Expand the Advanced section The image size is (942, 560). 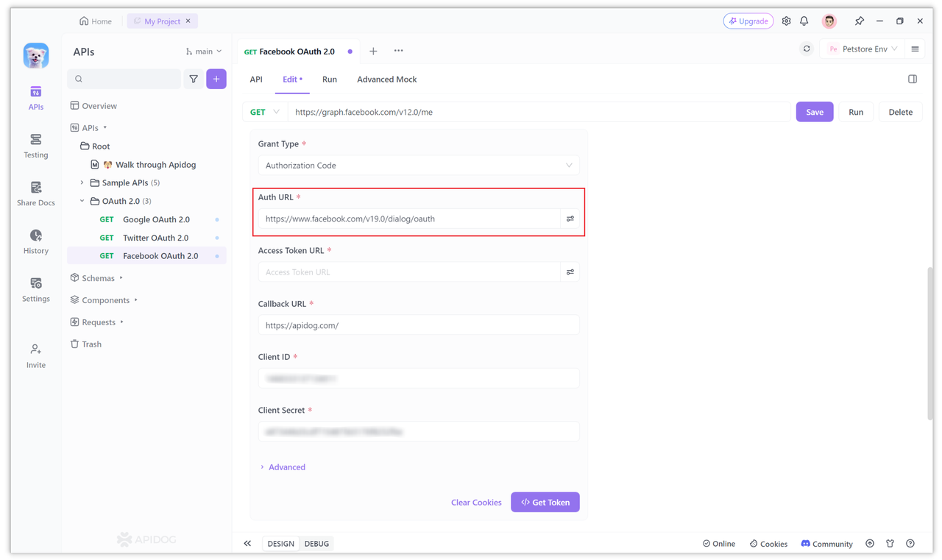283,467
